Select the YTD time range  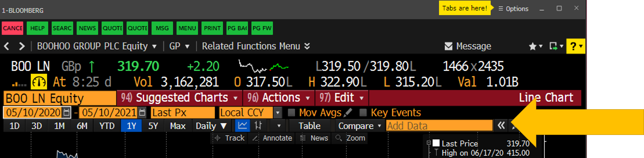tap(107, 126)
